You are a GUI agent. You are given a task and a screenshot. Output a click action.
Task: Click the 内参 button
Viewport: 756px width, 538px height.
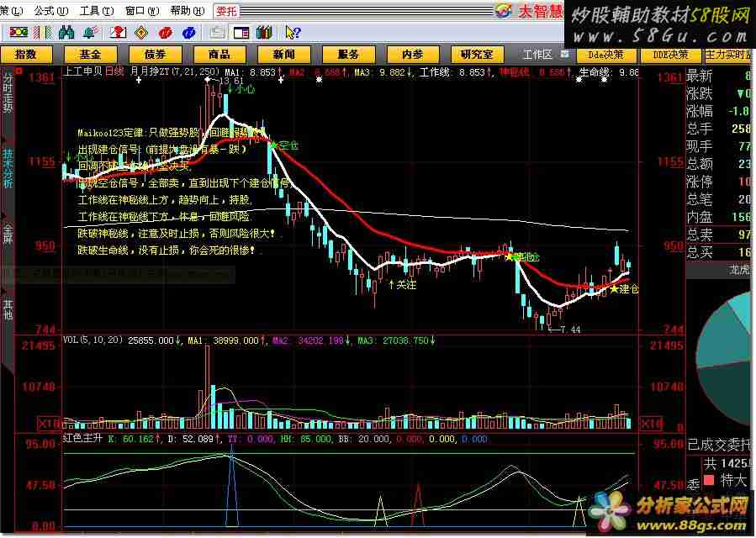[413, 55]
